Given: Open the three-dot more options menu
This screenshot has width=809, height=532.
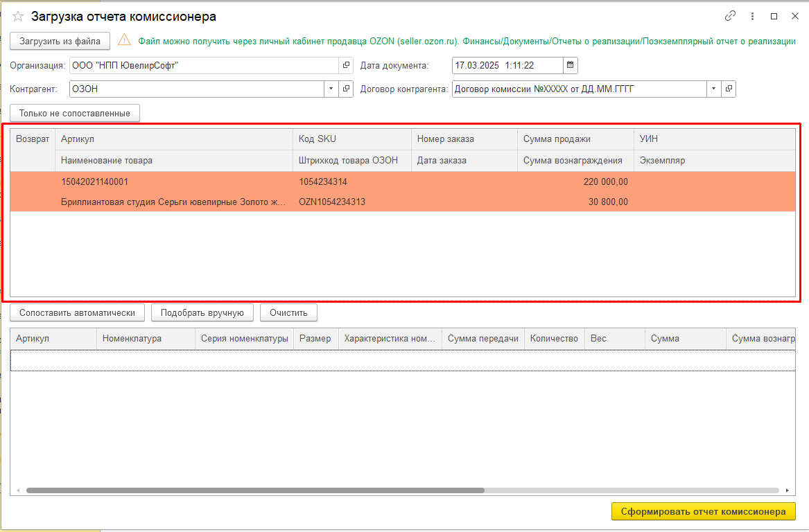Looking at the screenshot, I should (x=752, y=16).
